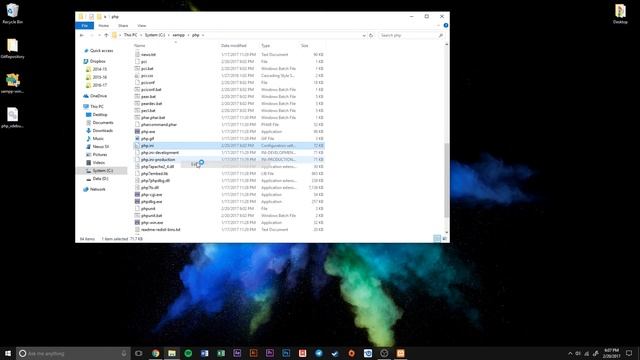The height and width of the screenshot is (360, 640).
Task: Sort files by the Type column header
Action: tap(266, 46)
